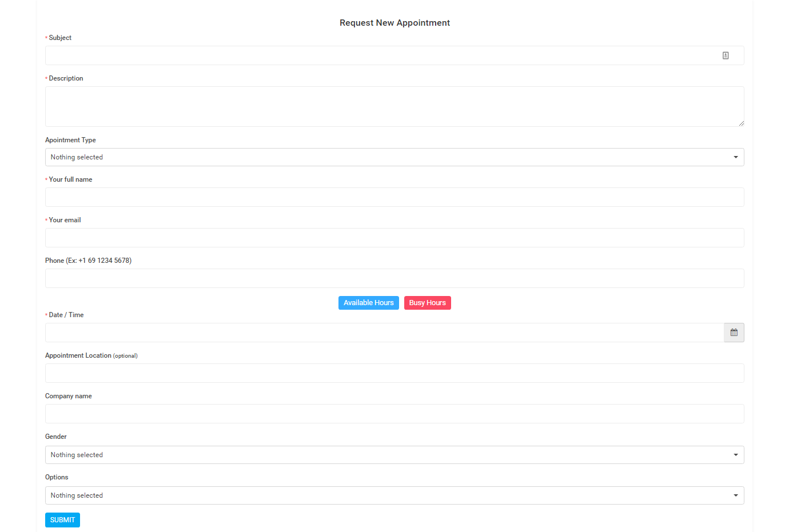Image resolution: width=797 pixels, height=532 pixels.
Task: Submit the appointment request form
Action: [62, 520]
